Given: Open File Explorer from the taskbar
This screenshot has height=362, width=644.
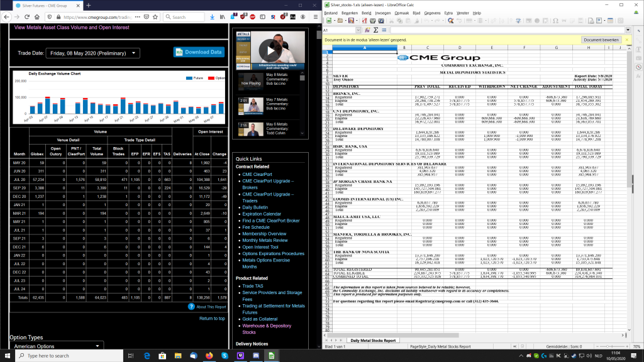Looking at the screenshot, I should pyautogui.click(x=178, y=356).
